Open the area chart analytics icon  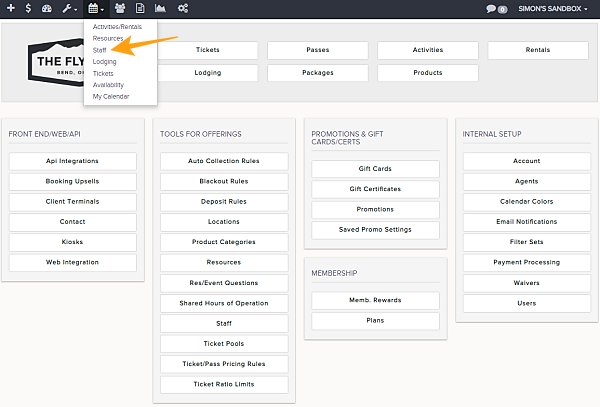pos(160,8)
